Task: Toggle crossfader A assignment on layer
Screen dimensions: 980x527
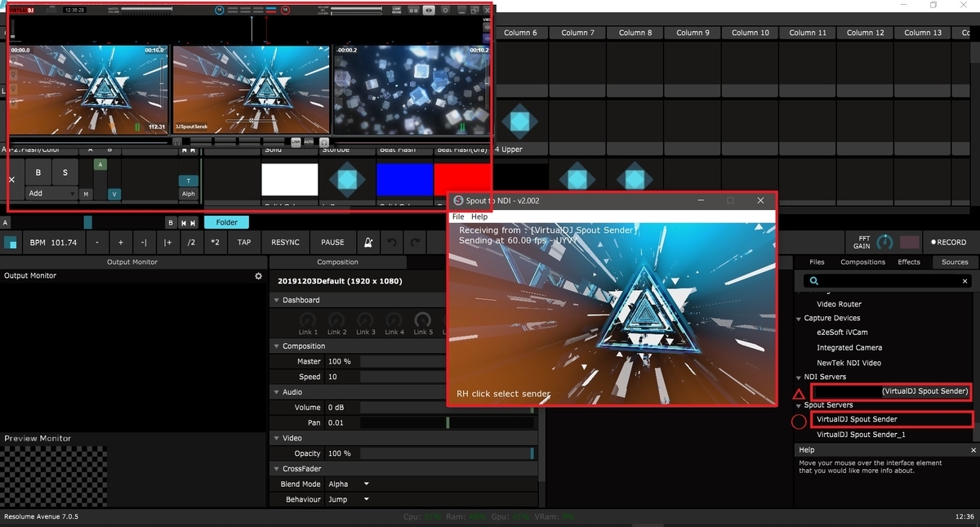Action: [100, 164]
